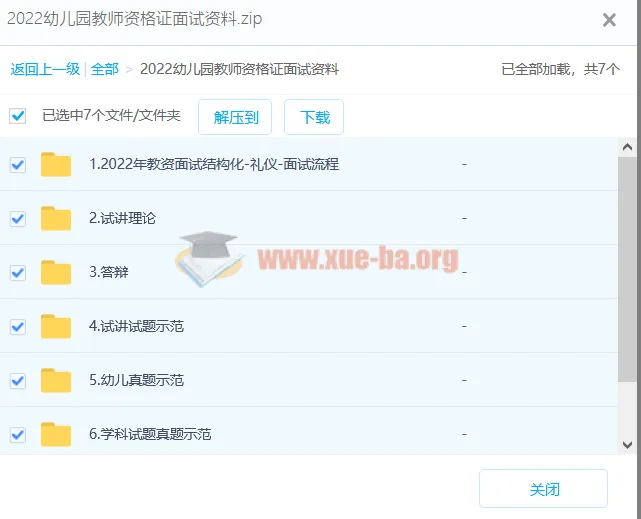
Task: Click the folder icon beside 2.试讲理论
Action: tap(56, 218)
